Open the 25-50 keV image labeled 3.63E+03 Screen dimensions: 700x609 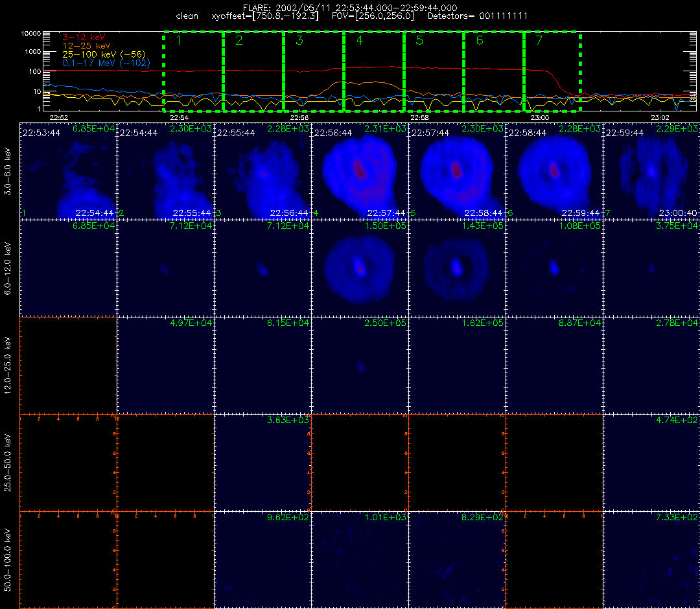point(263,463)
